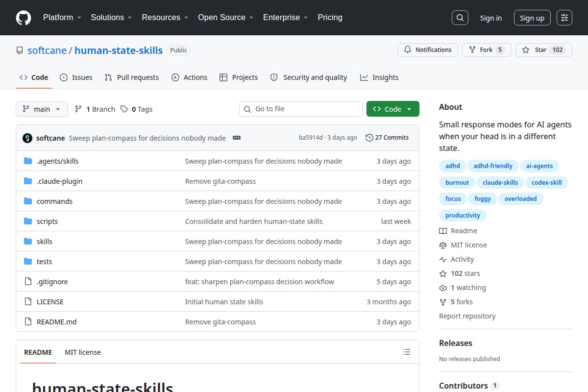Screen dimensions: 588x392
Task: Click the Sign up button
Action: (x=532, y=18)
